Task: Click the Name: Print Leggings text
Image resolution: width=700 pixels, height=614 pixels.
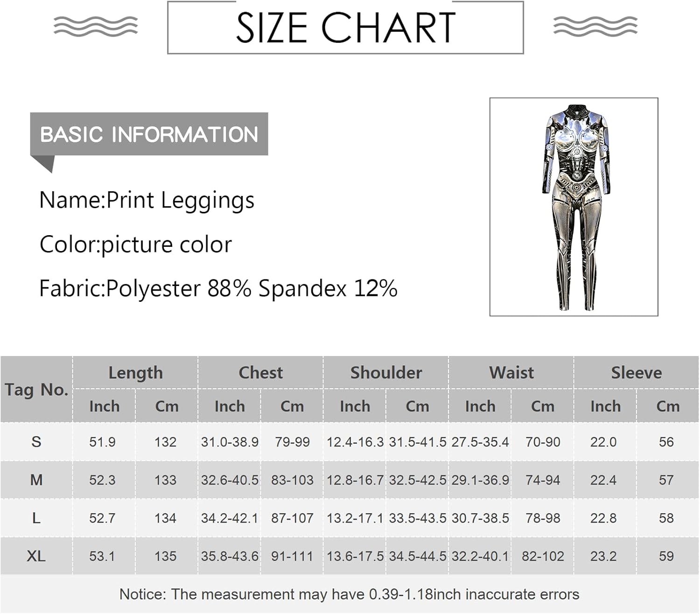Action: (147, 200)
